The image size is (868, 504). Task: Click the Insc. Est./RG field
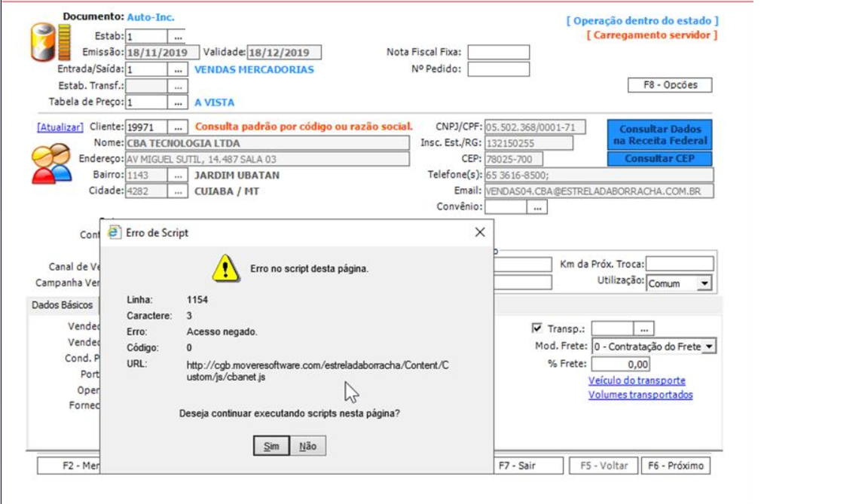[529, 143]
